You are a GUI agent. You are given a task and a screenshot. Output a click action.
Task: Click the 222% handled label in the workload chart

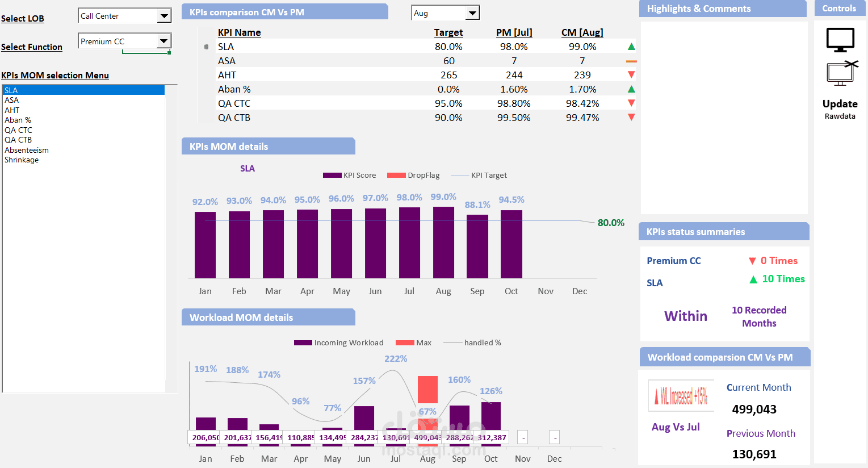tap(396, 359)
